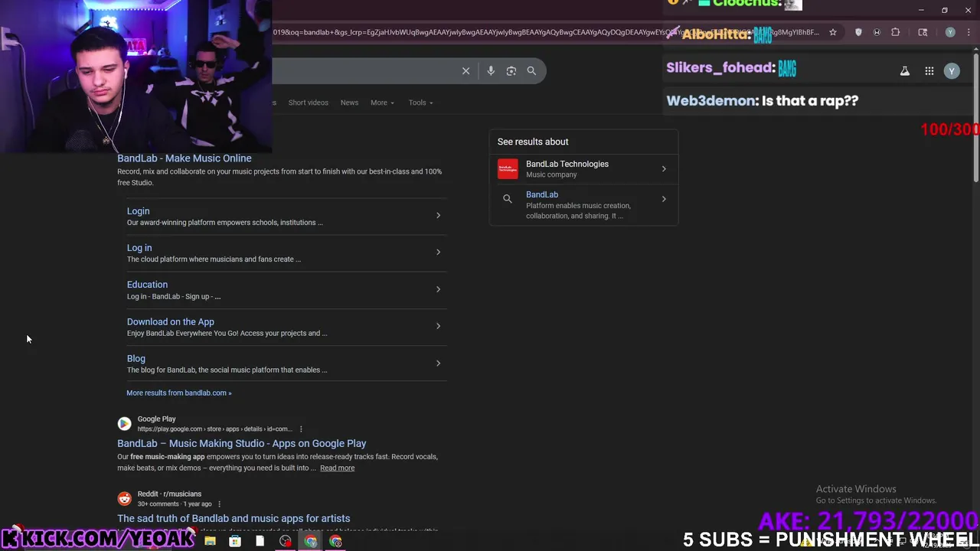Expand BandLab Technologies result arrow
The image size is (980, 551).
point(664,168)
